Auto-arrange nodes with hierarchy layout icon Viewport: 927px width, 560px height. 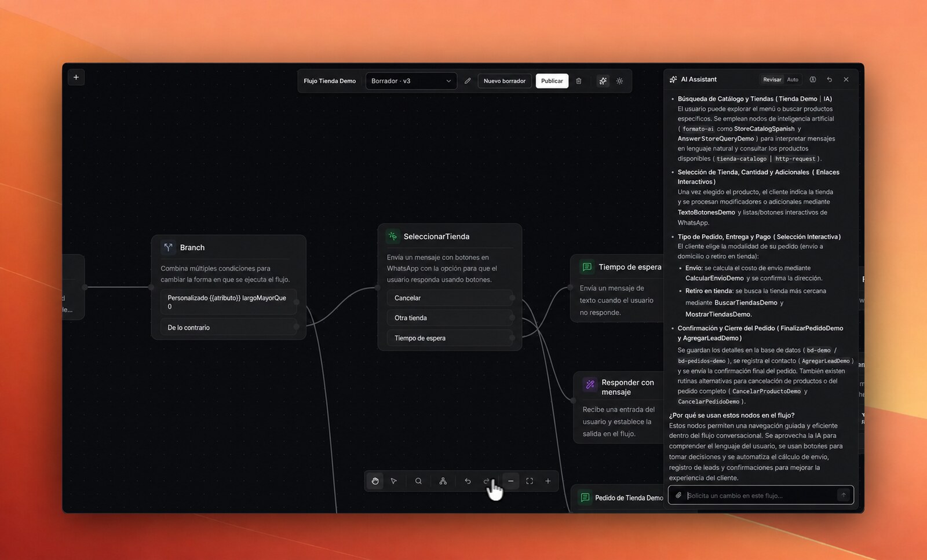[443, 481]
